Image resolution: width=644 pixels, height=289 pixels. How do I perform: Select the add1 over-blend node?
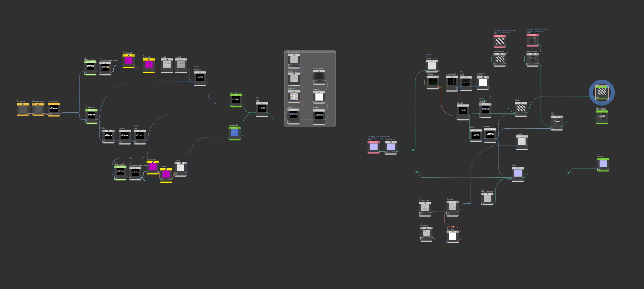coord(262,109)
